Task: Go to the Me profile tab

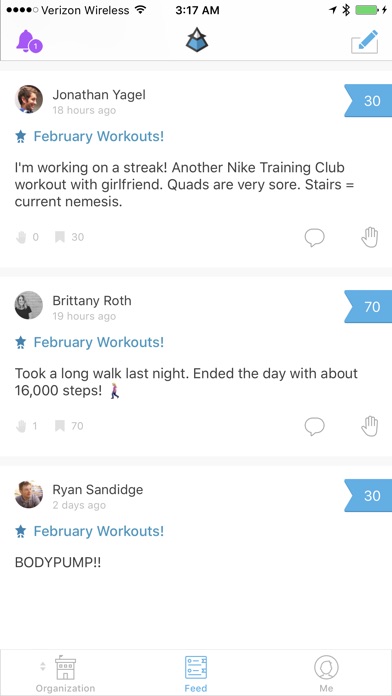Action: [326, 674]
